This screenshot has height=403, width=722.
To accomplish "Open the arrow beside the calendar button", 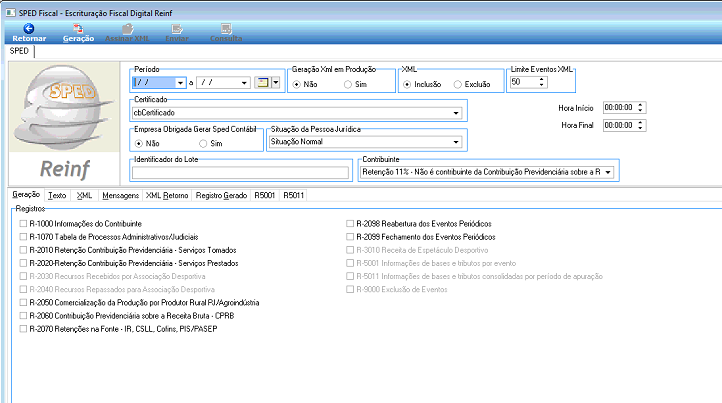I will coord(275,82).
